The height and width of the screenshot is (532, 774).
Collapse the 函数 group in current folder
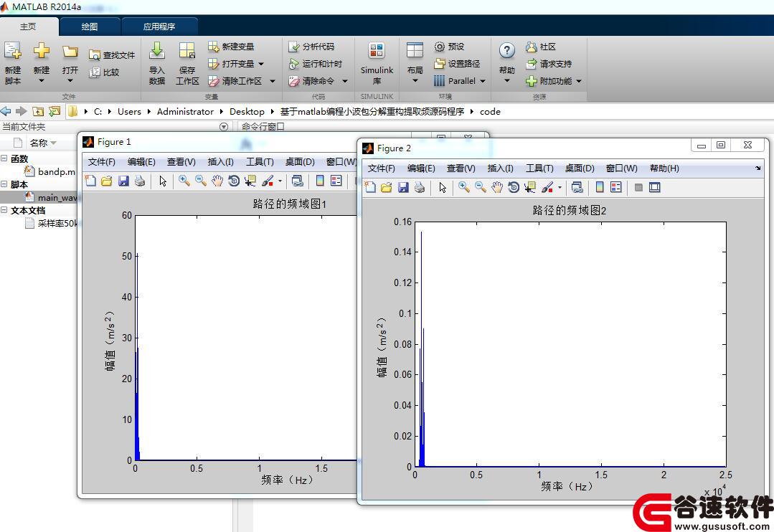4,158
